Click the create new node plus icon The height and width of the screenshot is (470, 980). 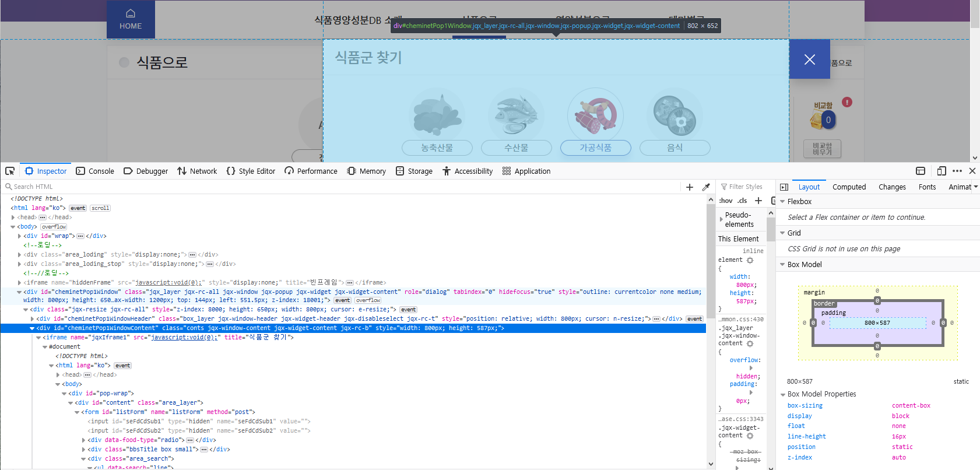pos(690,187)
